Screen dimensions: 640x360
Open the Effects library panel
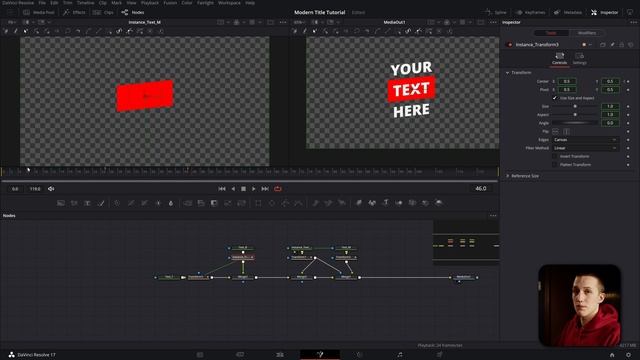(x=74, y=13)
